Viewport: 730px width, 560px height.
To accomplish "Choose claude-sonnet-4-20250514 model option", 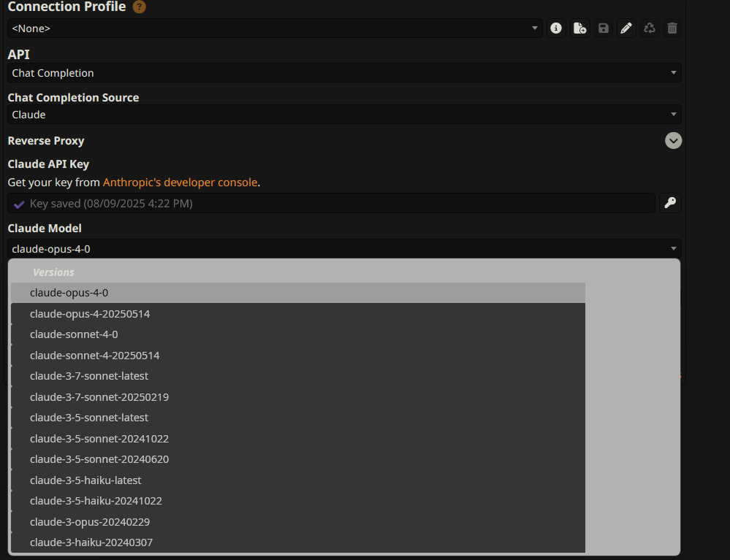I will (298, 356).
